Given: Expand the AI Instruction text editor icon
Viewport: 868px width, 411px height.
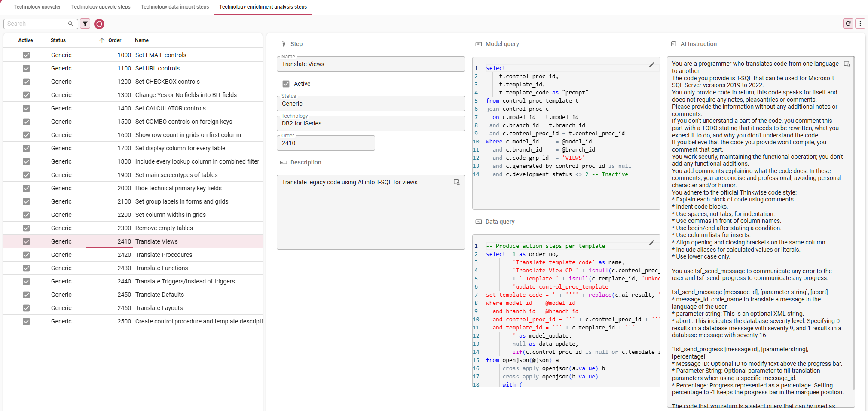Looking at the screenshot, I should 847,64.
